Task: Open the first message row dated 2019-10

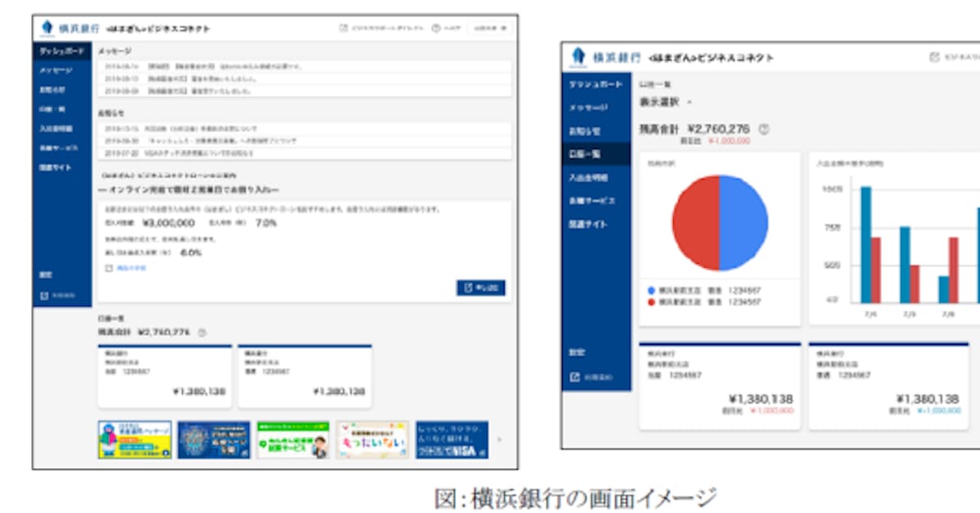Action: click(302, 66)
